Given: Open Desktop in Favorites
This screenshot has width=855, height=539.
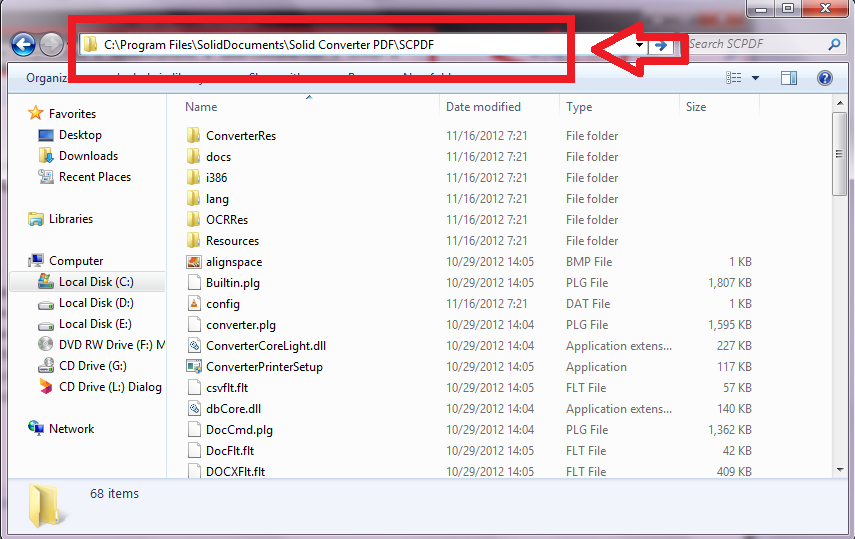Looking at the screenshot, I should [80, 135].
